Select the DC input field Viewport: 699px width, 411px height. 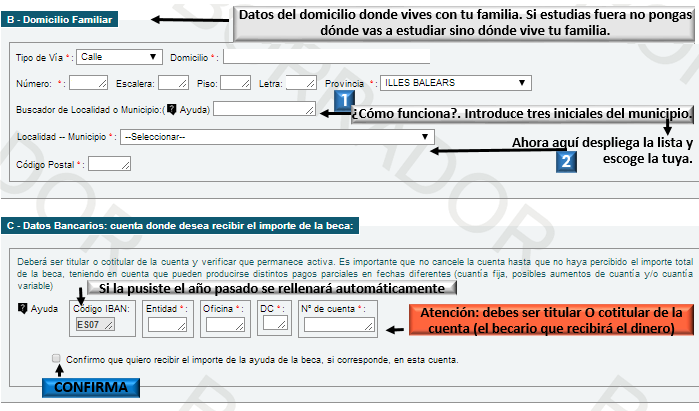pos(275,323)
